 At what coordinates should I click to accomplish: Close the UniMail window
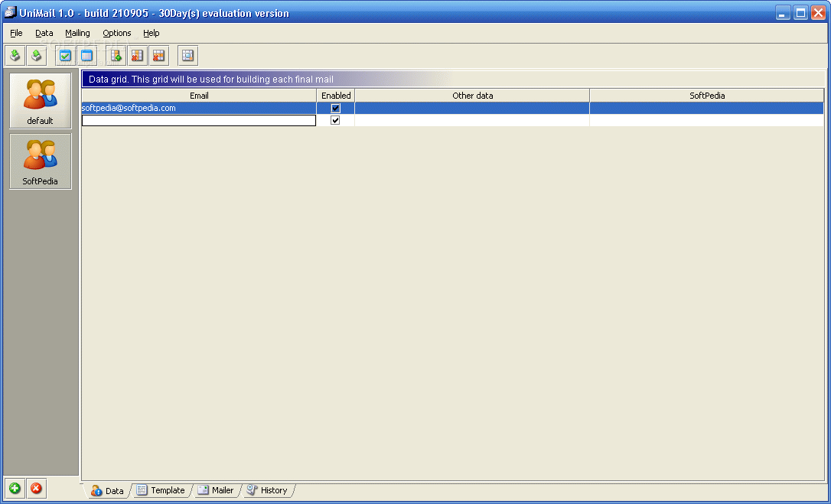818,13
